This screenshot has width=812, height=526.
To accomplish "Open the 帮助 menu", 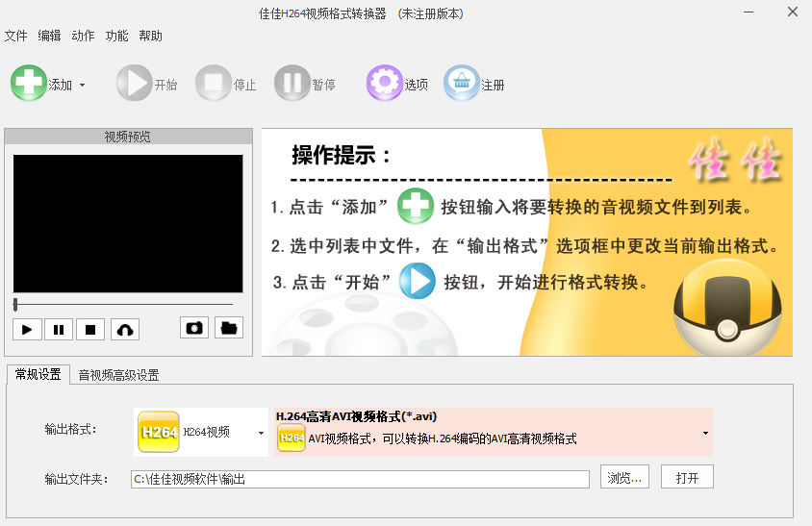I will click(x=150, y=36).
